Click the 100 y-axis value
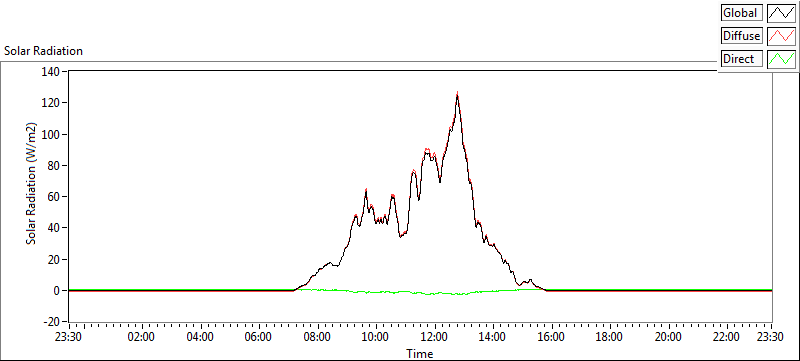Image resolution: width=800 pixels, height=361 pixels. (x=52, y=135)
